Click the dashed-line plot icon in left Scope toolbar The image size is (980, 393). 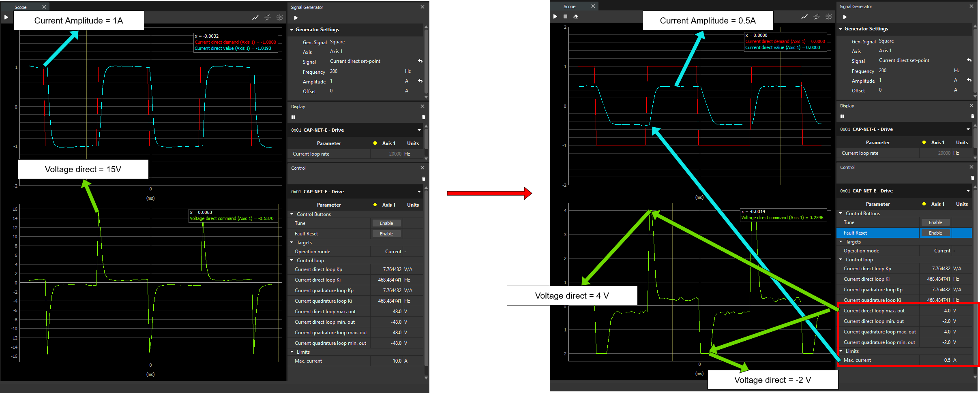[268, 17]
